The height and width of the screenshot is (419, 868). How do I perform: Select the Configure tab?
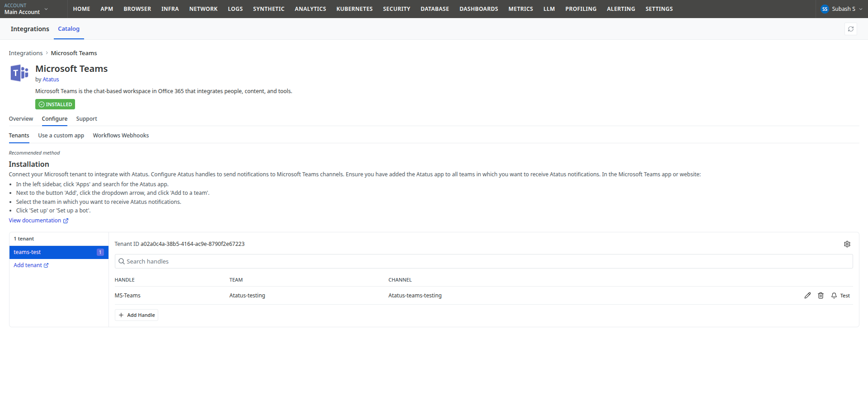(55, 119)
